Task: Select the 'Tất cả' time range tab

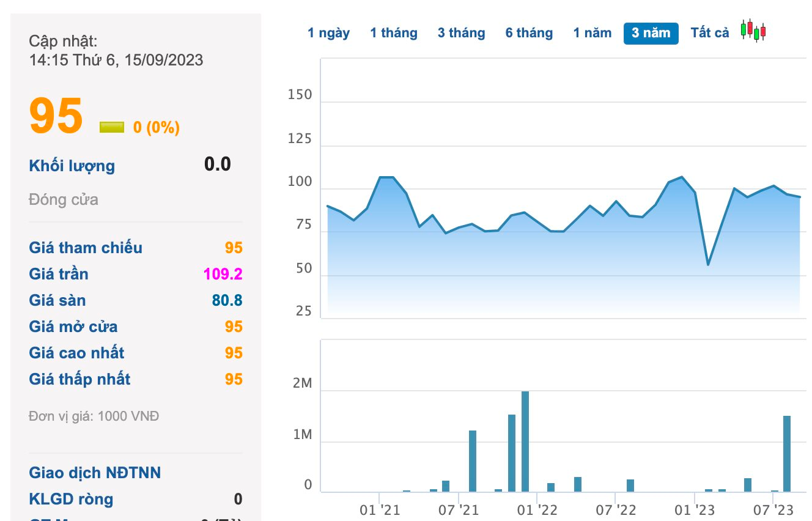Action: pos(710,33)
